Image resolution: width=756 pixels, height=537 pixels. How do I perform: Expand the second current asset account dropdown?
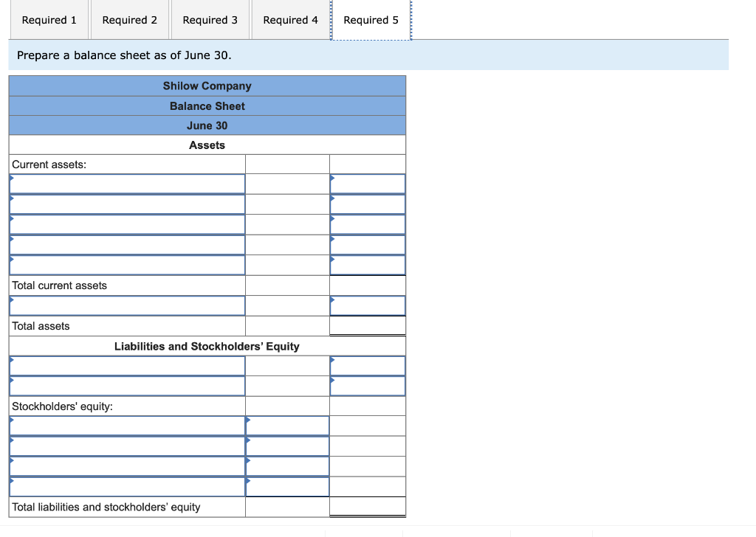[x=127, y=204]
